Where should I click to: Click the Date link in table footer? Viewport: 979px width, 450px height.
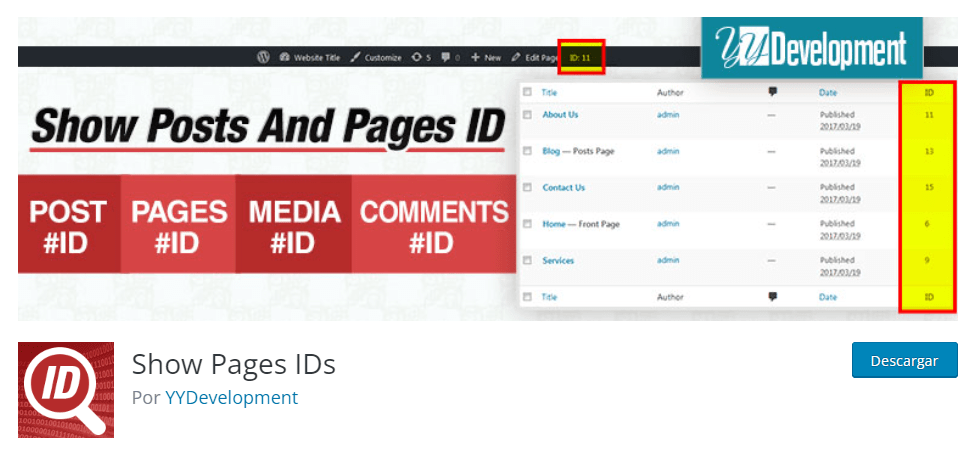tap(828, 297)
